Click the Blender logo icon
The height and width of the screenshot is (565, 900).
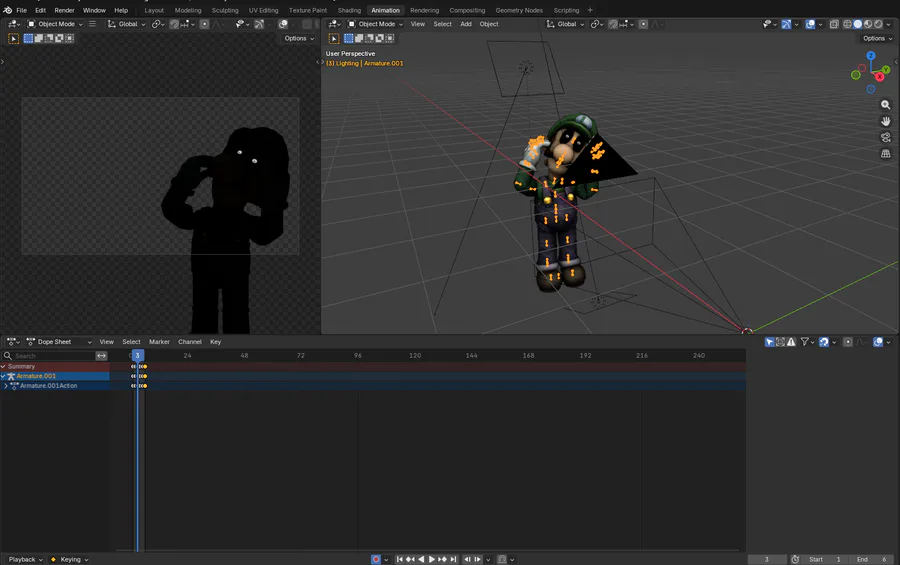(x=7, y=10)
